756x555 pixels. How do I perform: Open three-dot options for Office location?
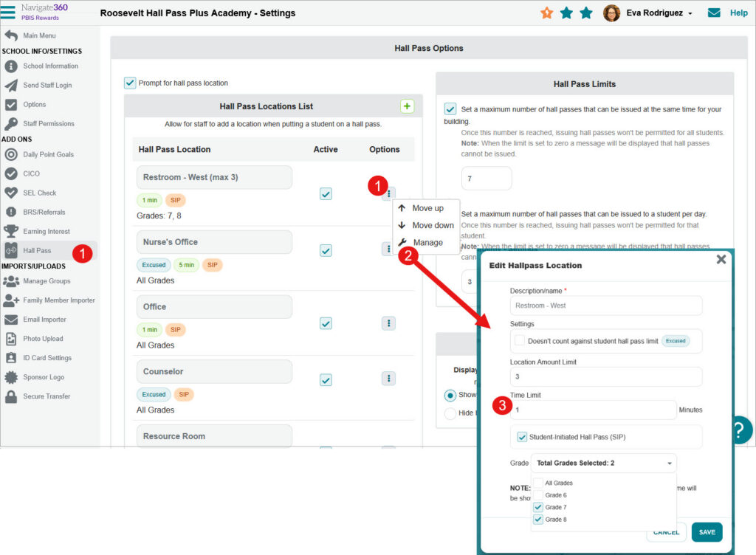click(x=388, y=323)
